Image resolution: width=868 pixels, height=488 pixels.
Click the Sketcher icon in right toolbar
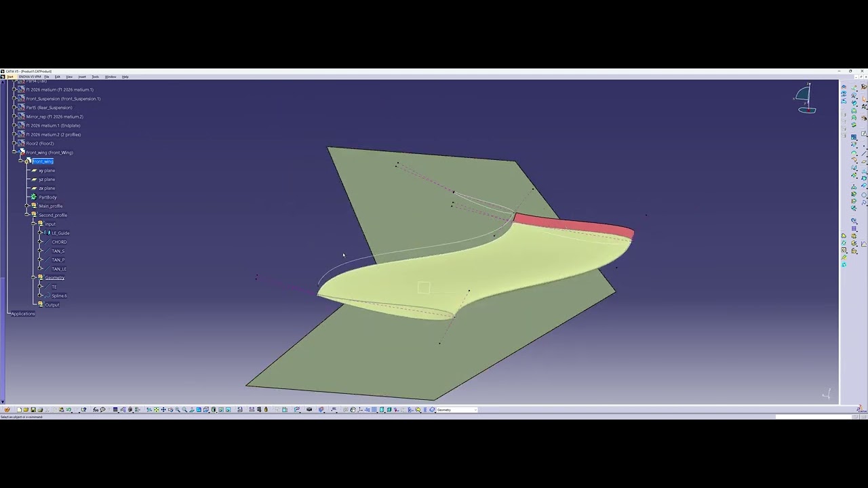click(x=864, y=133)
